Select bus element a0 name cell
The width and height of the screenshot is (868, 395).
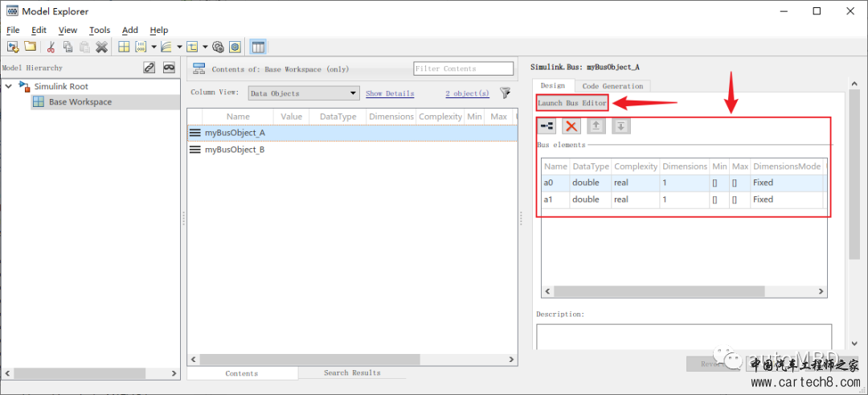556,183
